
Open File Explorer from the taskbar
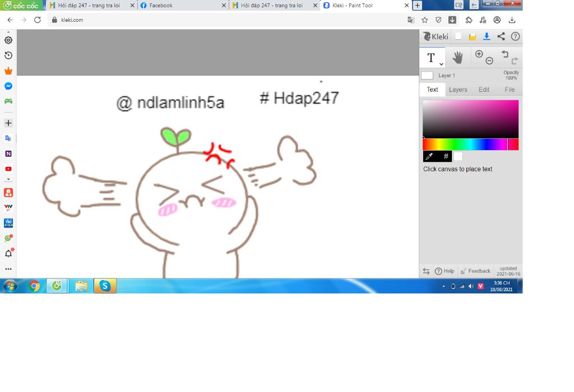[x=81, y=286]
